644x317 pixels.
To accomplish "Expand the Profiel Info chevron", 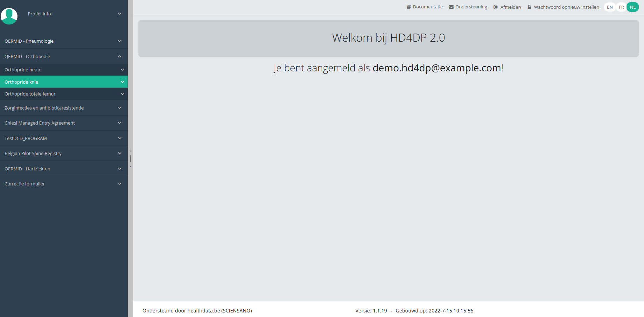I will point(120,14).
